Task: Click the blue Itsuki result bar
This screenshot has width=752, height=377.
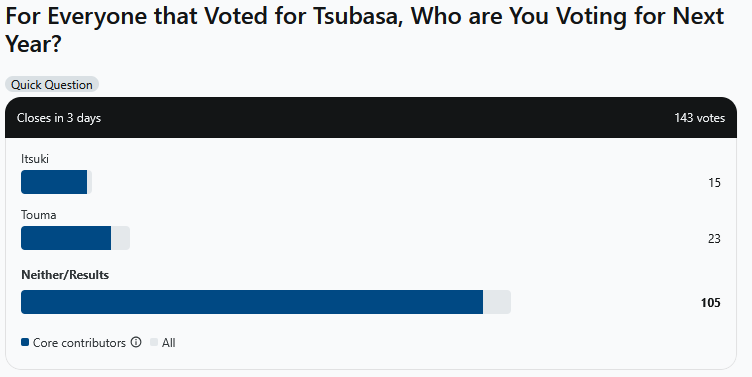Action: [x=54, y=182]
